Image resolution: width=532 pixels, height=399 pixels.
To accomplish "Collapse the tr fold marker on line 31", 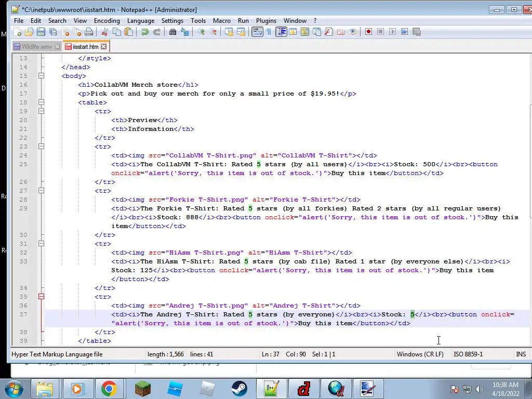I will point(41,244).
